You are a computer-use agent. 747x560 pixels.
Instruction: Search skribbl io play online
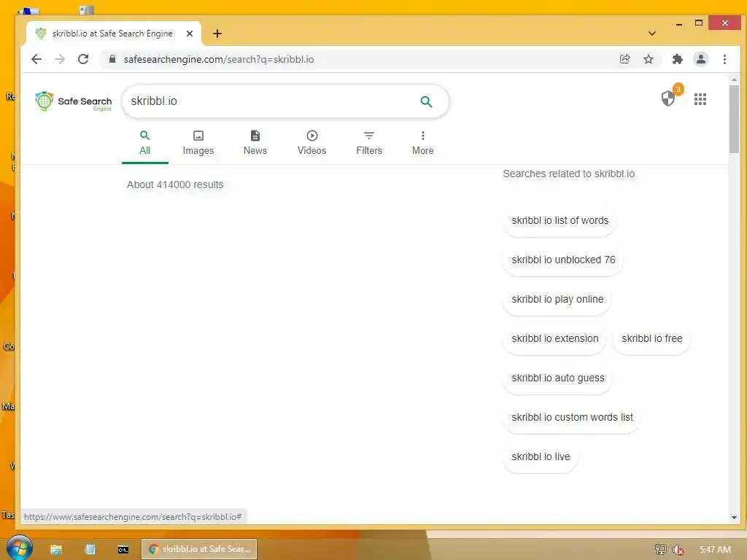click(x=557, y=300)
